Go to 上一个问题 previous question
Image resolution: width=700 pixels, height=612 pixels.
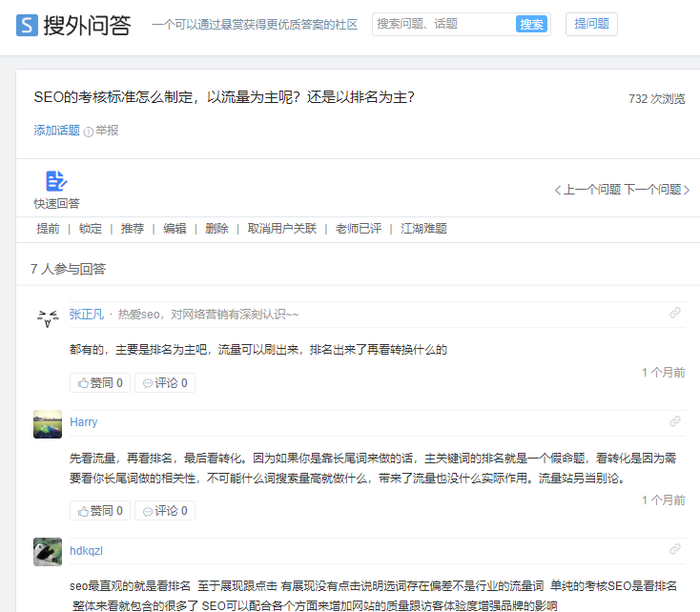591,190
